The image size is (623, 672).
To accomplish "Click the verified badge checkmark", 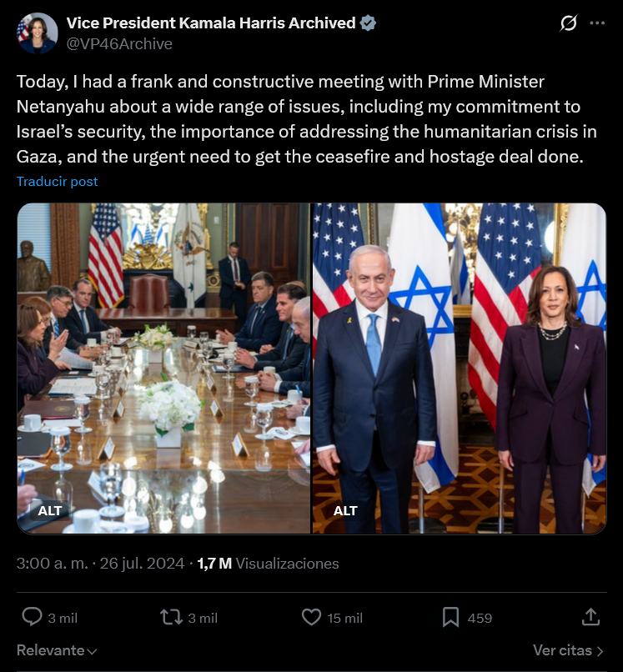I will [x=368, y=23].
